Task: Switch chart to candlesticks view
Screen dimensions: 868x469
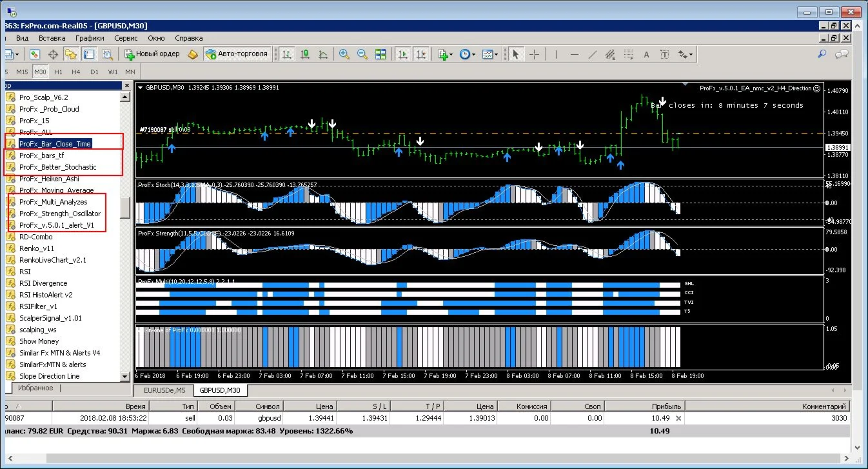Action: tap(304, 54)
